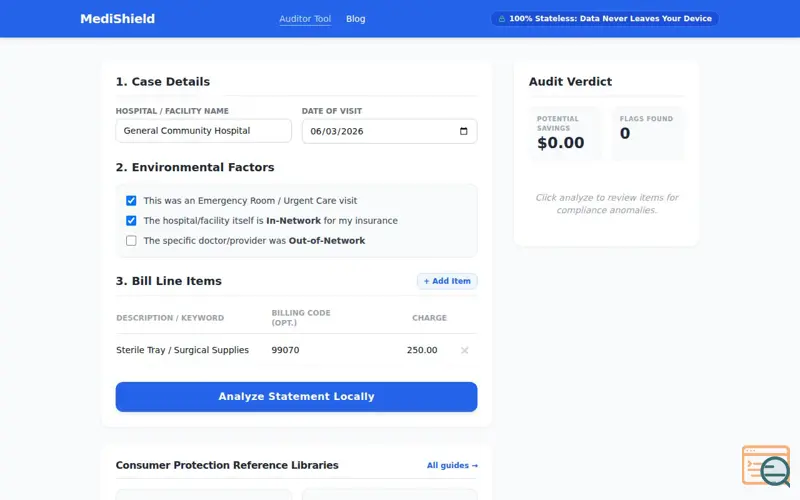This screenshot has height=500, width=800.
Task: Click the Consumer Protection Reference Libraries heading
Action: click(227, 465)
